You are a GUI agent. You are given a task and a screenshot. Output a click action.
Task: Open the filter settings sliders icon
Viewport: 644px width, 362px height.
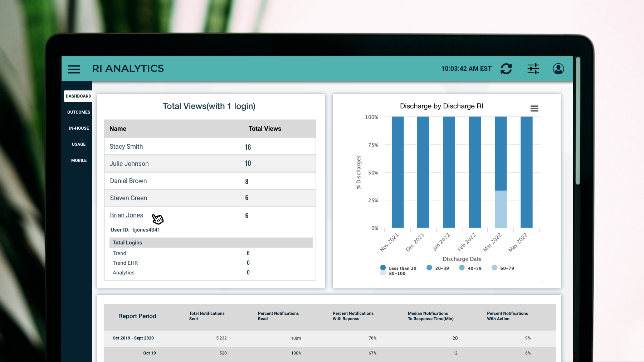533,69
